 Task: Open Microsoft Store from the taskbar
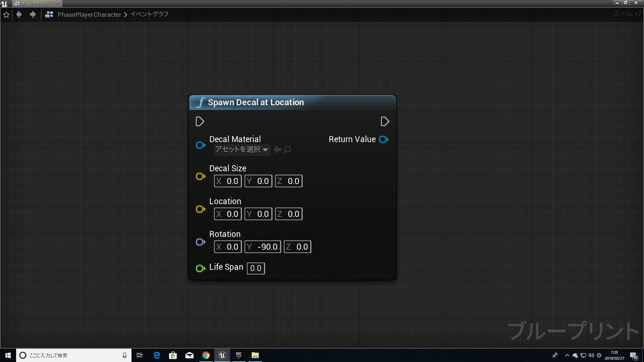173,355
